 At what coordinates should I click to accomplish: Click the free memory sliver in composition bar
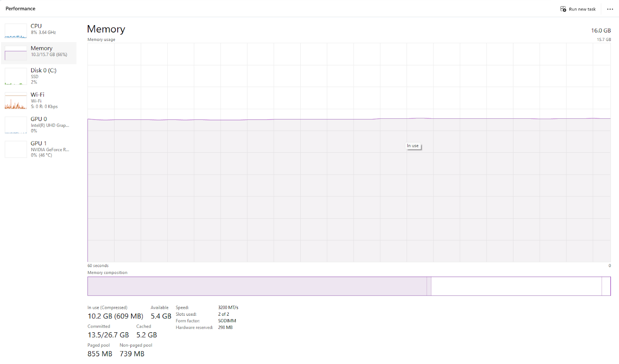tap(606, 286)
